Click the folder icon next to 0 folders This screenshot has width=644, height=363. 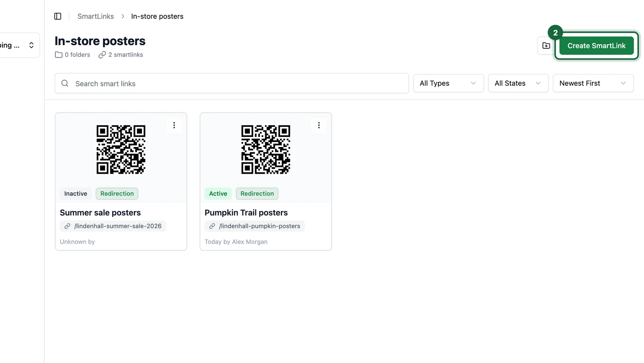click(x=59, y=55)
